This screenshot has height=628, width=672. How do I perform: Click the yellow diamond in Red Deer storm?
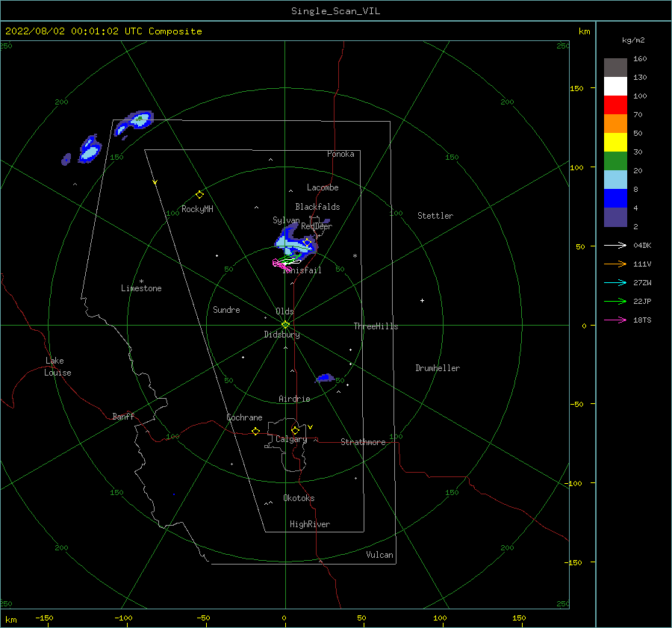(x=306, y=243)
